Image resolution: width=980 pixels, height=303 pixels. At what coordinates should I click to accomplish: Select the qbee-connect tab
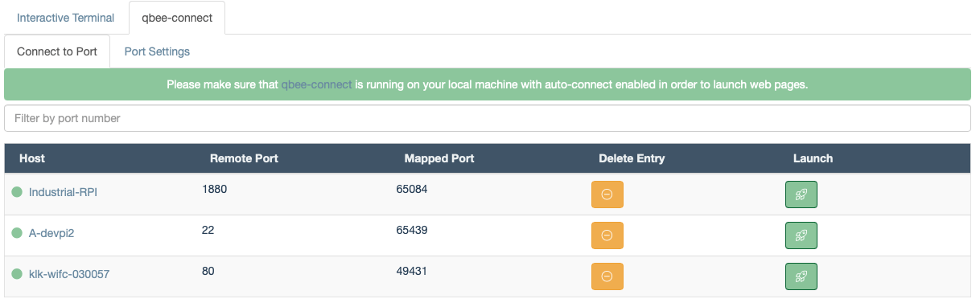(x=177, y=18)
